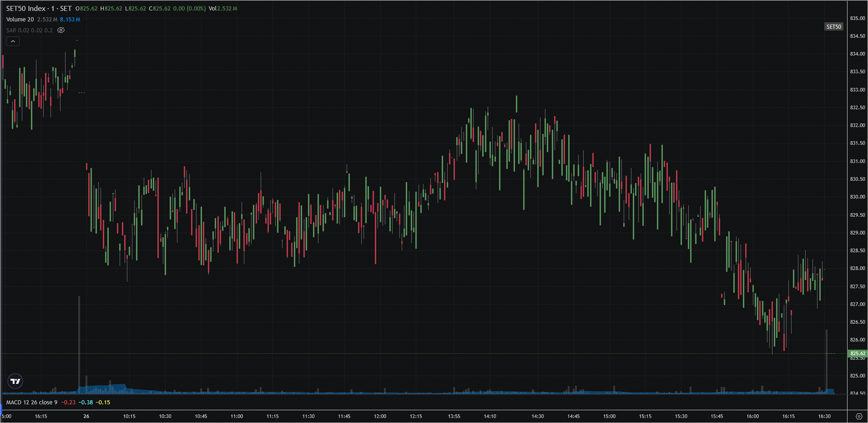The height and width of the screenshot is (423, 868).
Task: Click the 14:10 mark on the time axis
Action: click(x=490, y=416)
